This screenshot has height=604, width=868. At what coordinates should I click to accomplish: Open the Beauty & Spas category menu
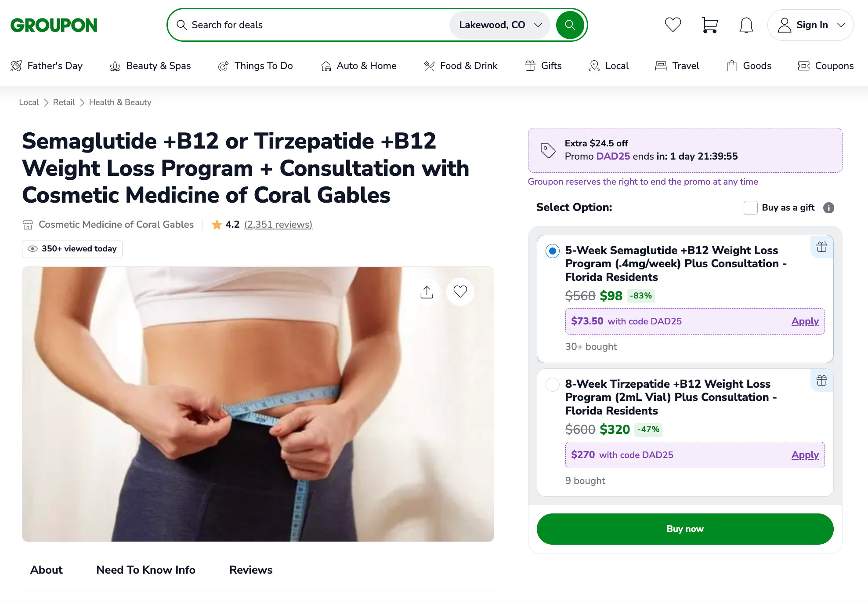(x=150, y=66)
